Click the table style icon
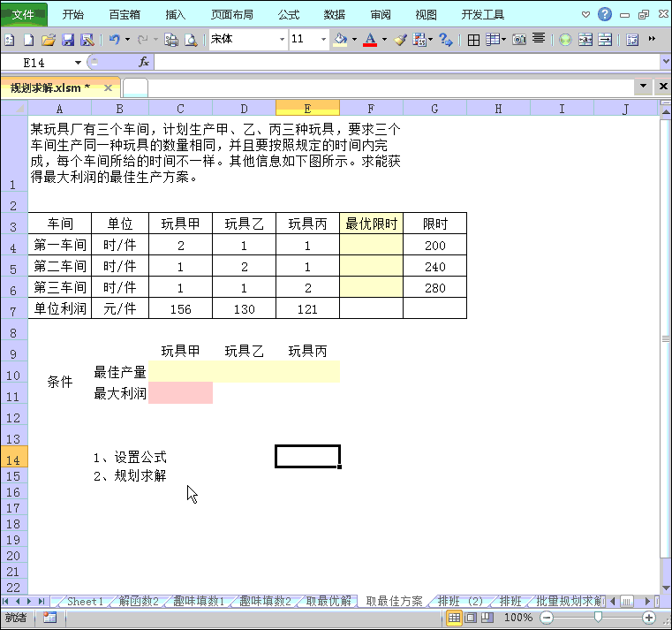Image resolution: width=672 pixels, height=630 pixels. [493, 40]
